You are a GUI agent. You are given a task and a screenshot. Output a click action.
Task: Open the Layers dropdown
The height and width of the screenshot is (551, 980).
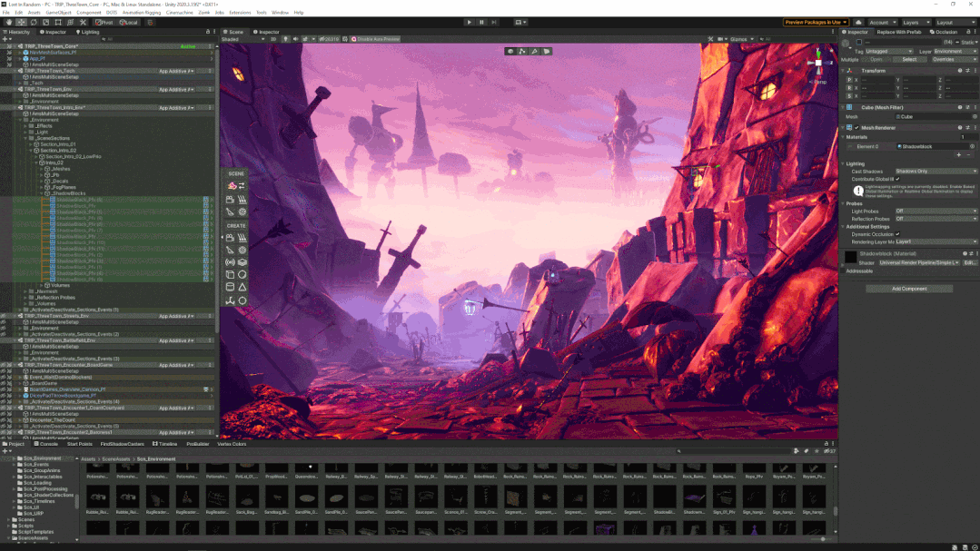(915, 23)
